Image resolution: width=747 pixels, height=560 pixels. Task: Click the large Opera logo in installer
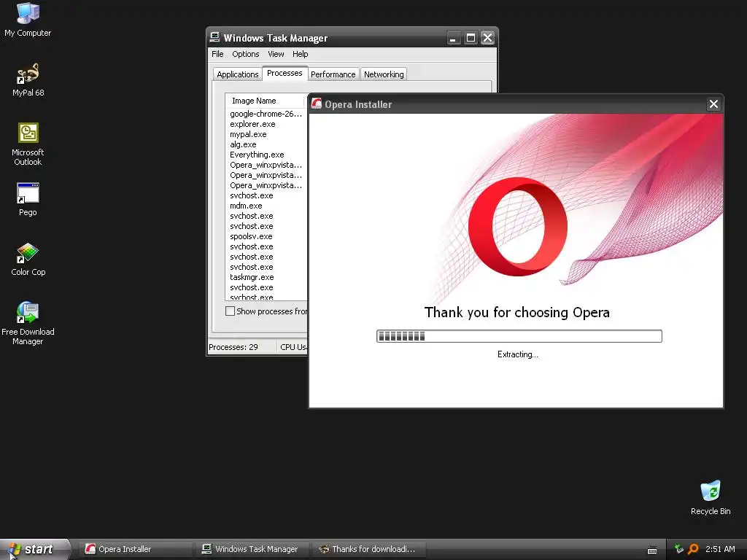517,227
